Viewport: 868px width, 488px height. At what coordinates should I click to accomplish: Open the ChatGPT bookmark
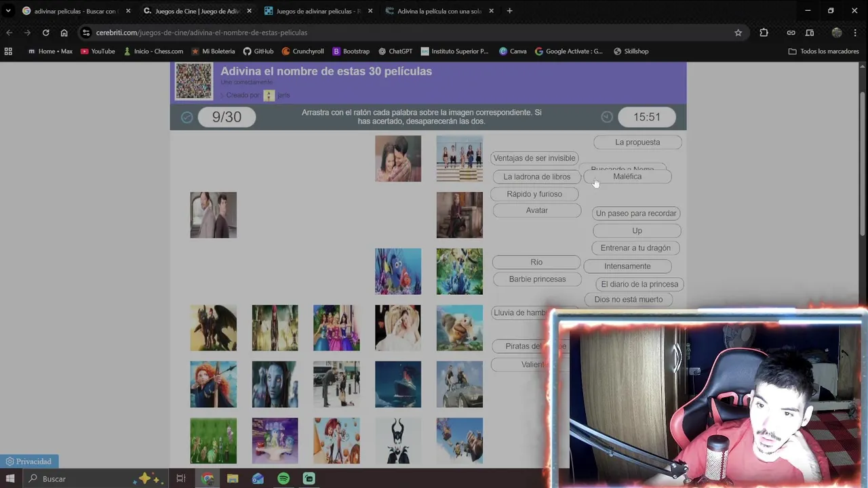[x=395, y=51]
